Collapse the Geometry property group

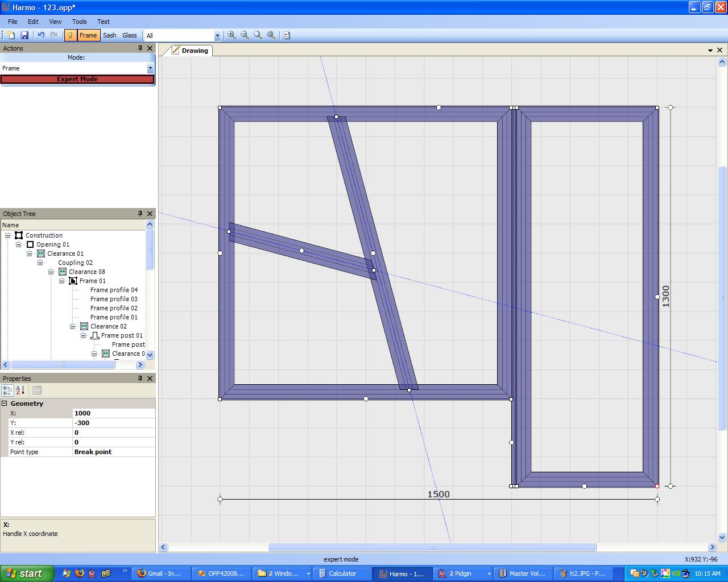(x=5, y=404)
